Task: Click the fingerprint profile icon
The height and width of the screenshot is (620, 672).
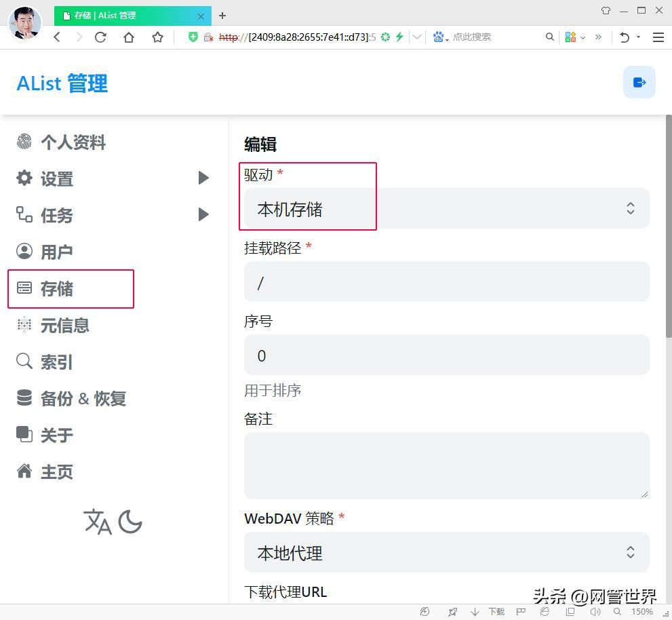Action: (24, 141)
